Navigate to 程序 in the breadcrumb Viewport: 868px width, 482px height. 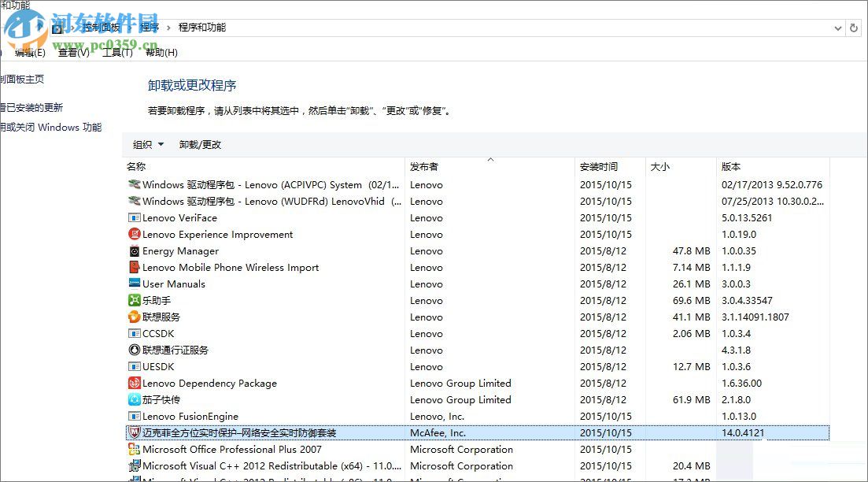tap(150, 27)
